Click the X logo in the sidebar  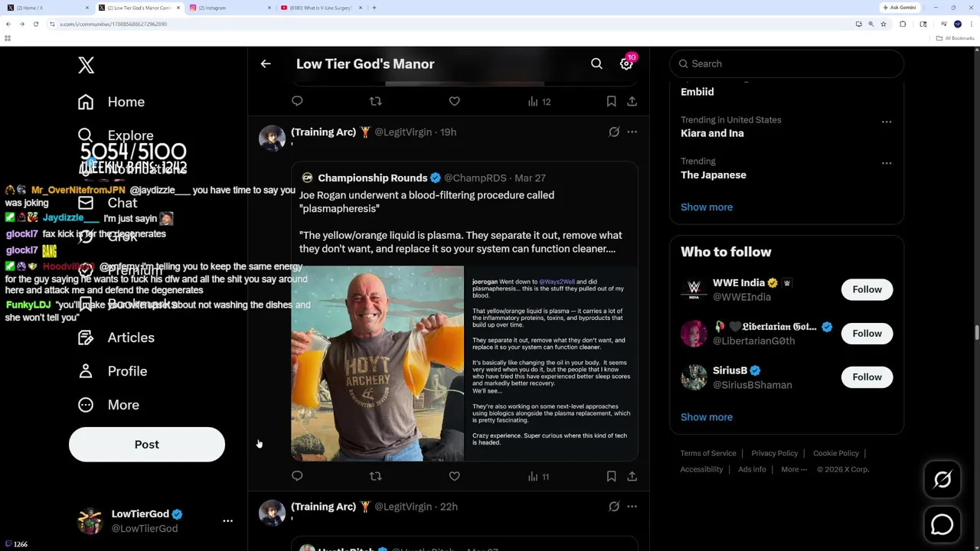pyautogui.click(x=86, y=65)
